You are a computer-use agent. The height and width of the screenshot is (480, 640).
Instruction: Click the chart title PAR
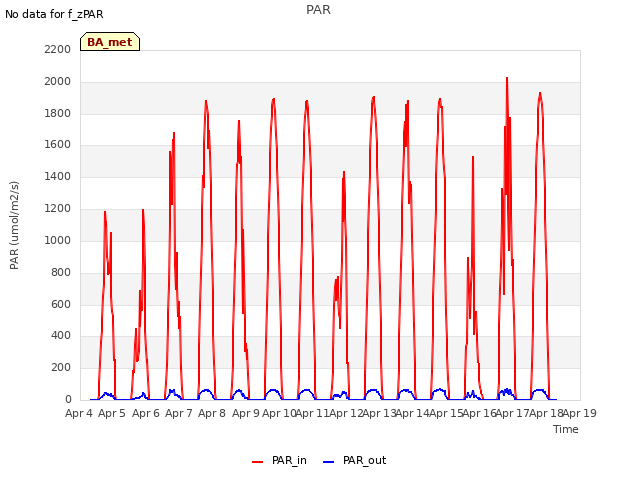coord(318,10)
